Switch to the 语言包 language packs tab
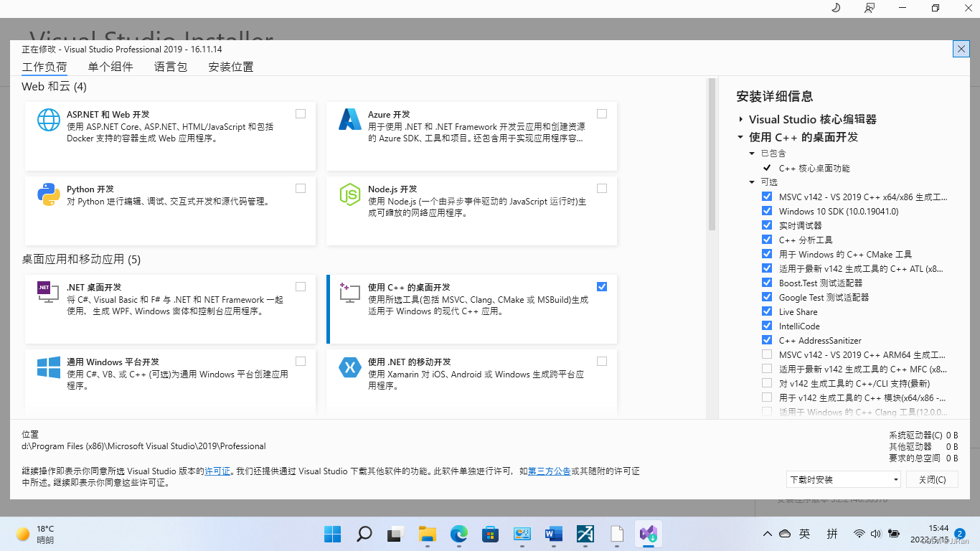Viewport: 980px width, 551px height. point(171,67)
